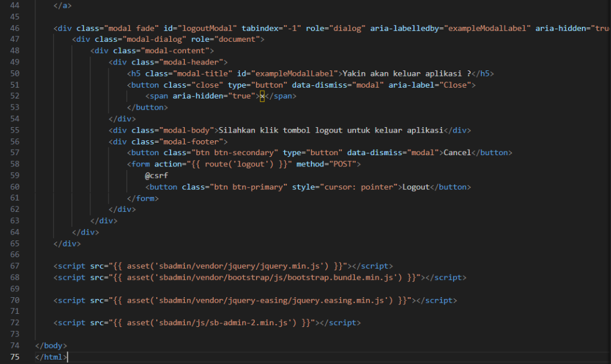Click line number 75 in the gutter
The height and width of the screenshot is (364, 611).
pyautogui.click(x=15, y=357)
